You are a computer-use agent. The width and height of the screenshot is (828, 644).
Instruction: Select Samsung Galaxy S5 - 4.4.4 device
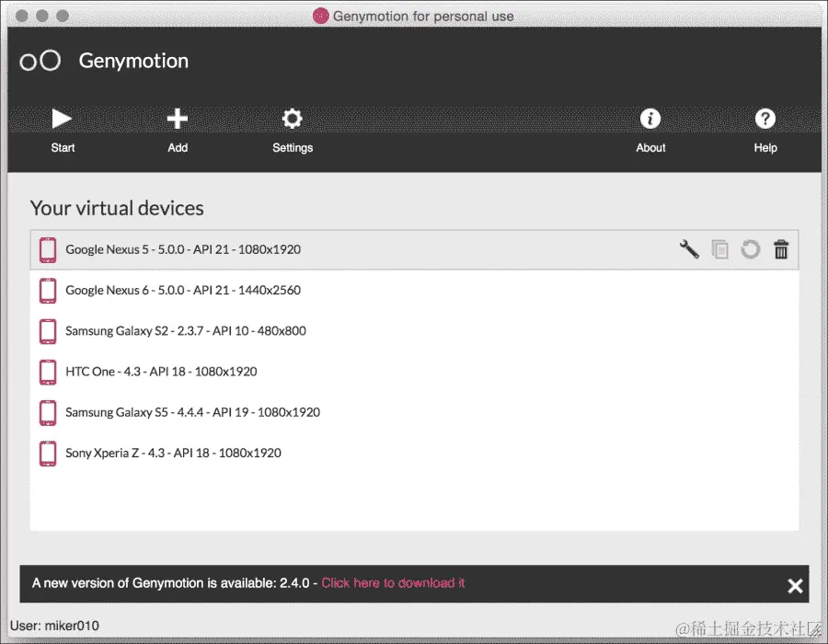click(414, 412)
